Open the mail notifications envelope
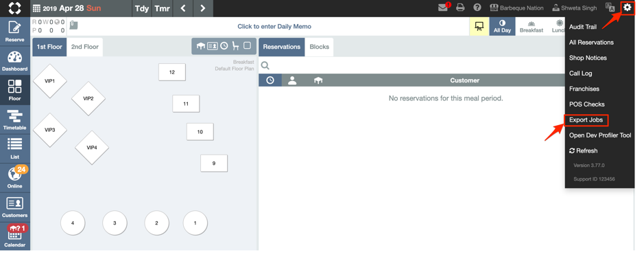Viewport: 644px width, 259px height. (444, 8)
